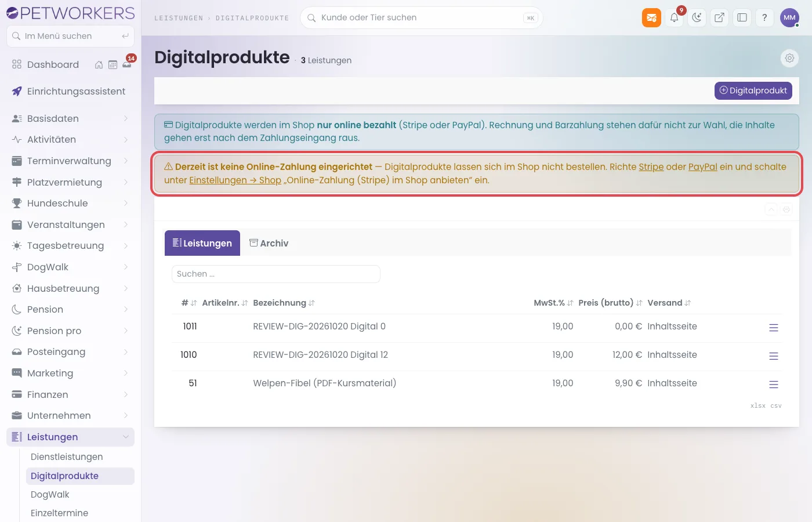812x522 pixels.
Task: Follow the Stripe link in warning
Action: pos(651,166)
